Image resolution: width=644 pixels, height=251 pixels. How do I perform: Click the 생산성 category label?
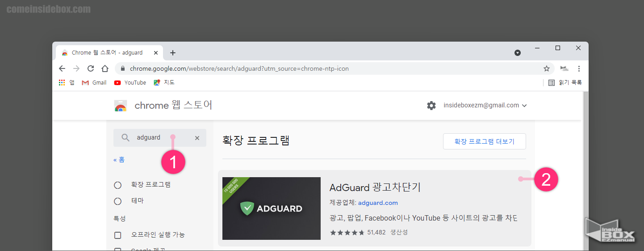pos(399,233)
